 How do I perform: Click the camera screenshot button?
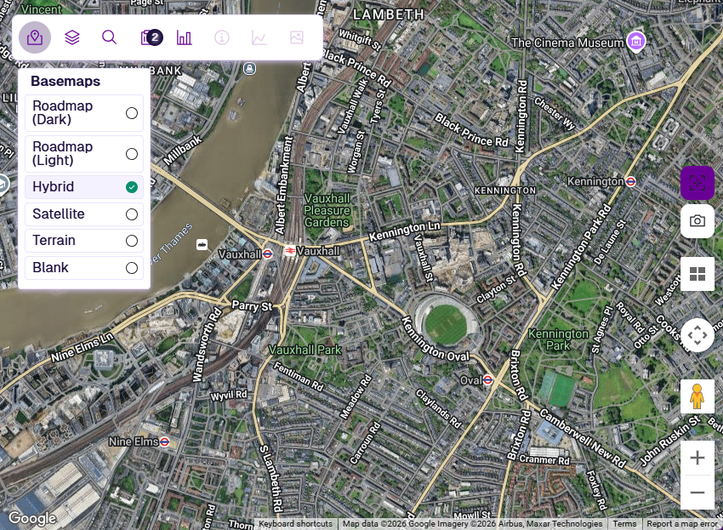click(697, 221)
